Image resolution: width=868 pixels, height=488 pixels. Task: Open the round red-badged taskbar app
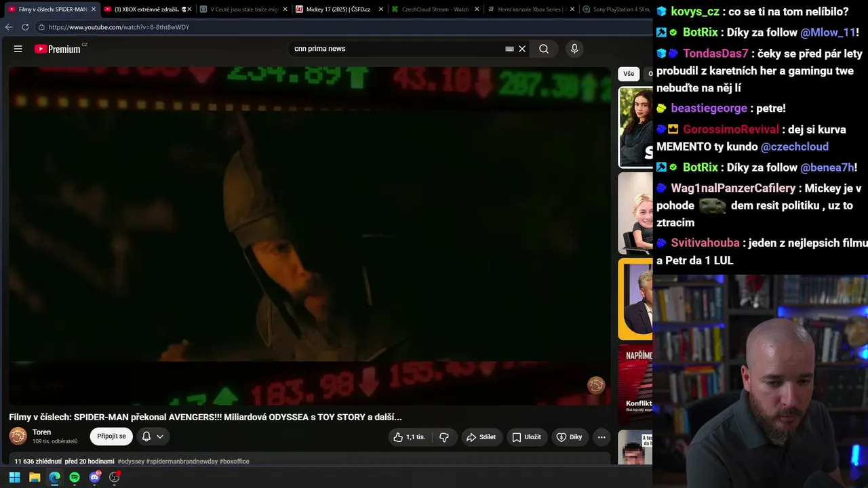pos(115,477)
